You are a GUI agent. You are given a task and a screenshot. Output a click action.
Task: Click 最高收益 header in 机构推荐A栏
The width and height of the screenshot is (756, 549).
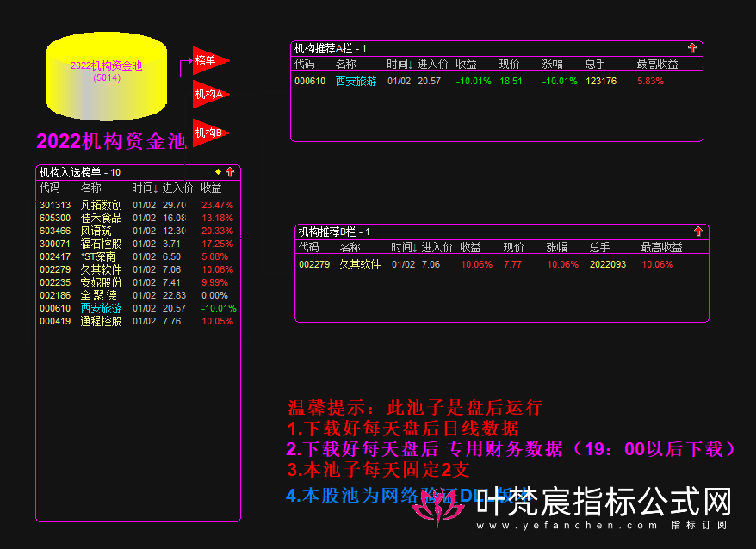coord(657,64)
